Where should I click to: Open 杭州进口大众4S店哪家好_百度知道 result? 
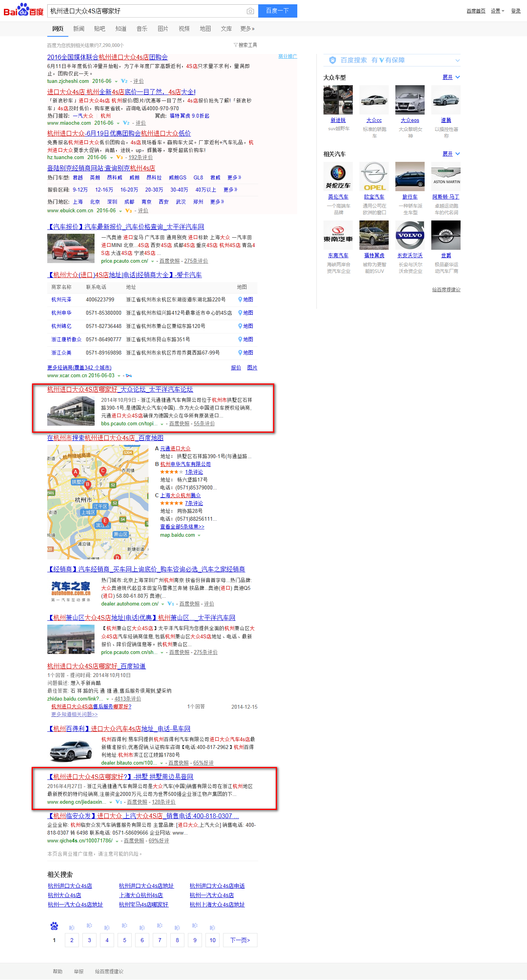click(x=96, y=666)
